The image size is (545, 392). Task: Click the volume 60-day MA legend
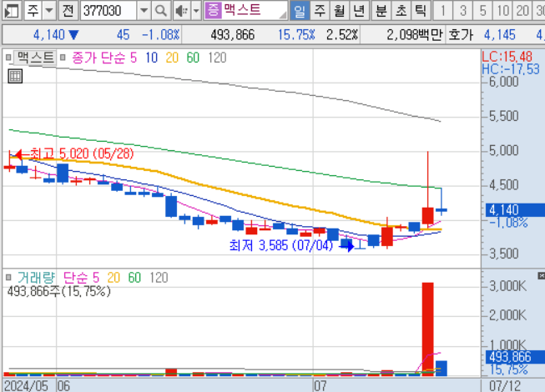point(134,278)
